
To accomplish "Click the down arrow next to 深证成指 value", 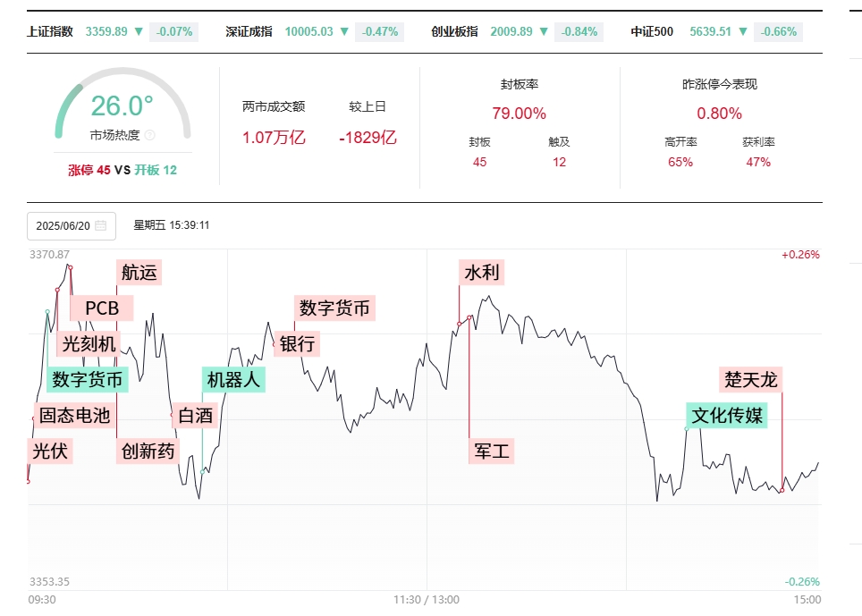I will (344, 31).
